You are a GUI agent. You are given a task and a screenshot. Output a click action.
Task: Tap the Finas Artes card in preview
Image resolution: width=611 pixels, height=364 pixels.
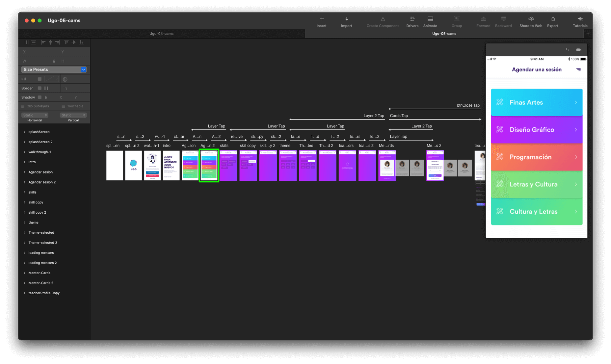[536, 102]
